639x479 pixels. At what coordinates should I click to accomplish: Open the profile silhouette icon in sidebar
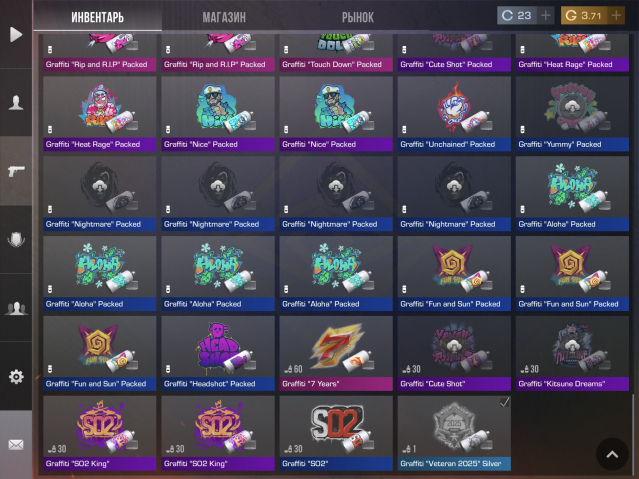coord(16,102)
